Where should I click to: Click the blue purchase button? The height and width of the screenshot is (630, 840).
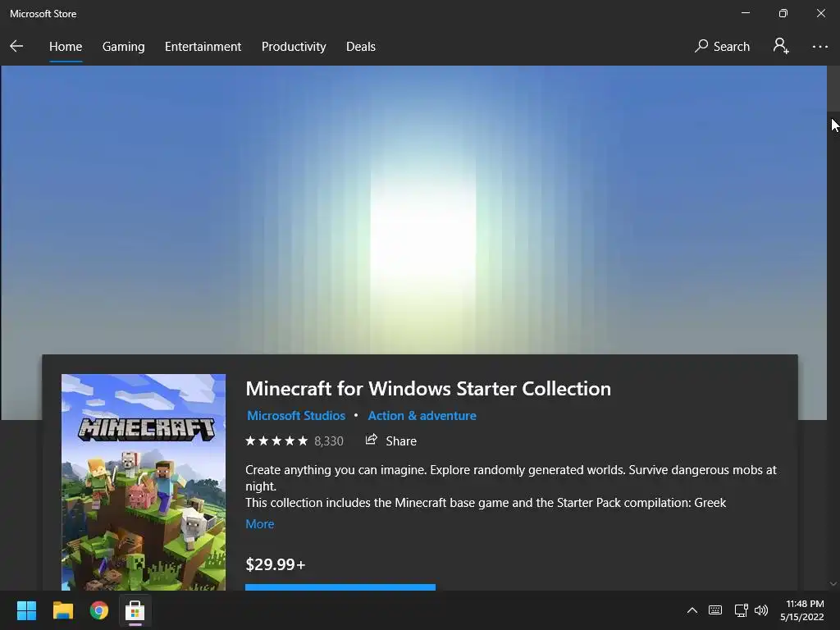[340, 587]
